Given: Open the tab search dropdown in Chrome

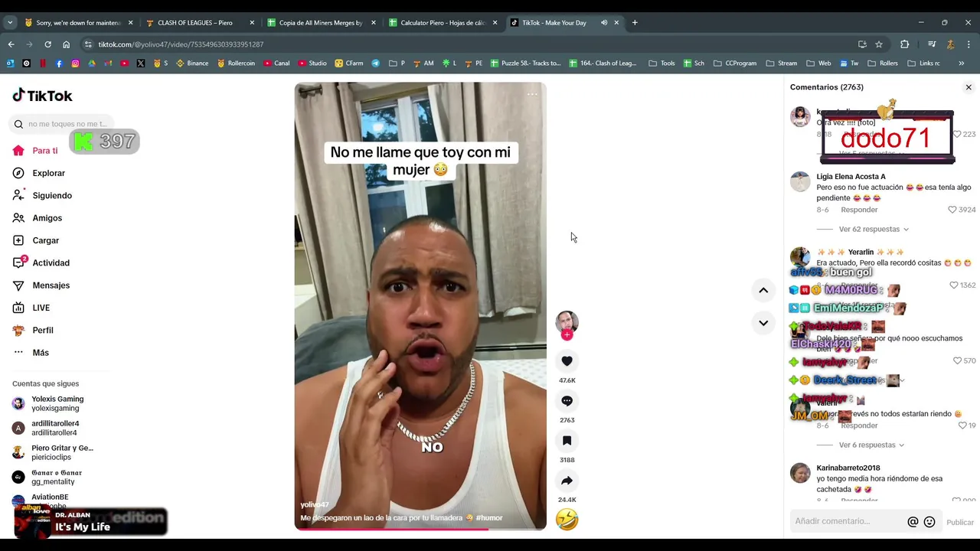Looking at the screenshot, I should (x=10, y=23).
